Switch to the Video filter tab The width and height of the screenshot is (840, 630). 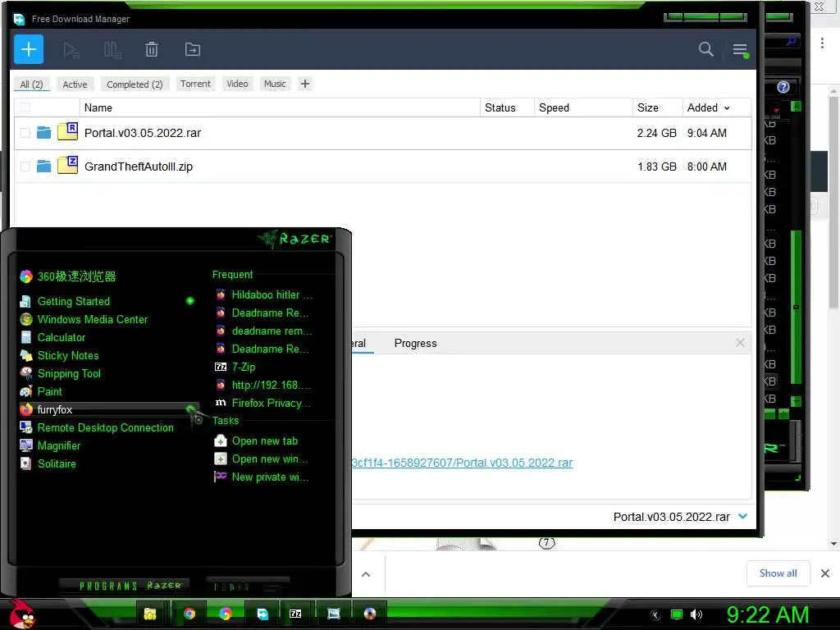tap(237, 84)
